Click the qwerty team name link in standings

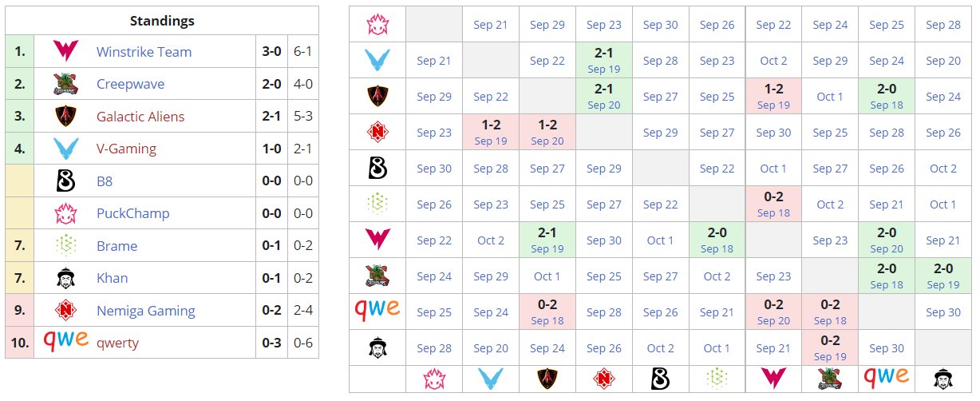pos(117,343)
